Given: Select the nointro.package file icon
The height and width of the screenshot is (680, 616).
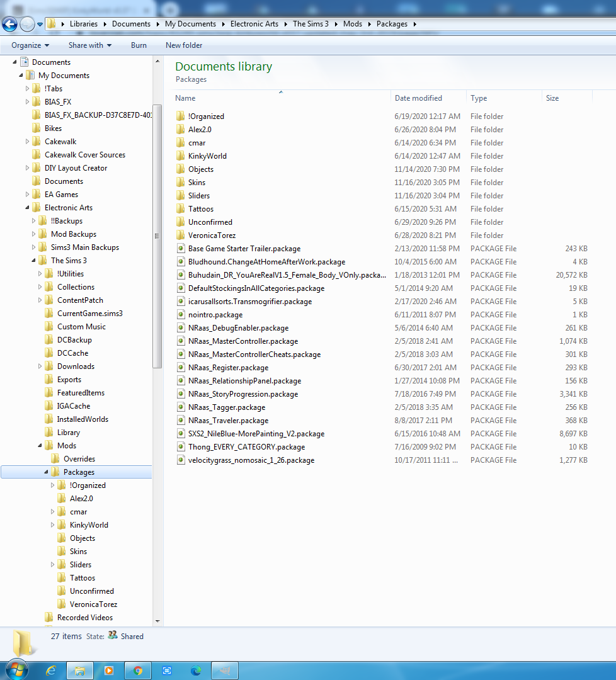Looking at the screenshot, I should click(x=181, y=315).
